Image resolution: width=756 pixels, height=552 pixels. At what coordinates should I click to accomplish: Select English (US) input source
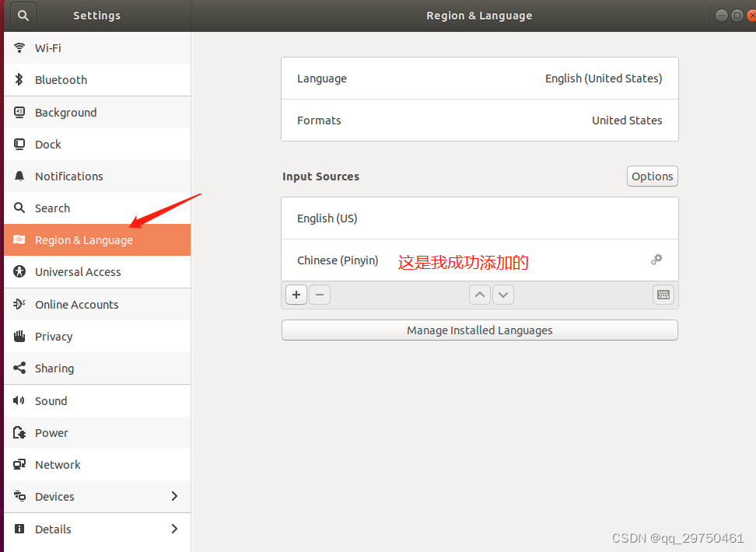click(x=480, y=218)
